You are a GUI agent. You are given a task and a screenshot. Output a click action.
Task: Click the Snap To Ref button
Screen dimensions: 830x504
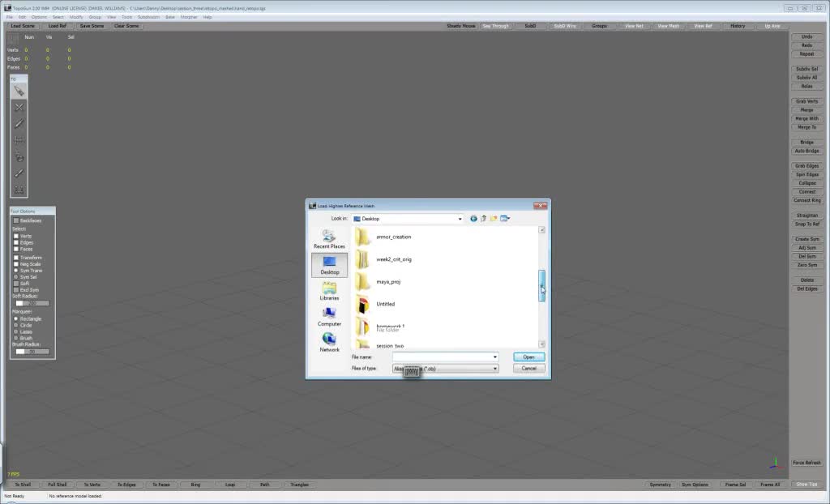(x=806, y=224)
